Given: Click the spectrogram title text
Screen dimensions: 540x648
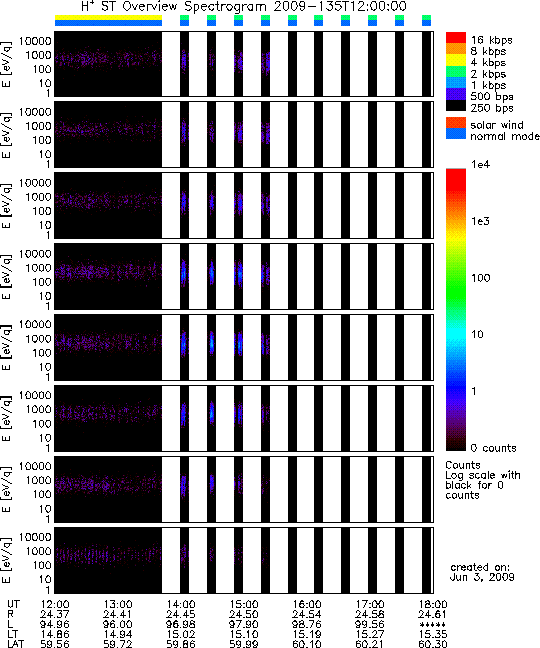Looking at the screenshot, I should [x=244, y=7].
